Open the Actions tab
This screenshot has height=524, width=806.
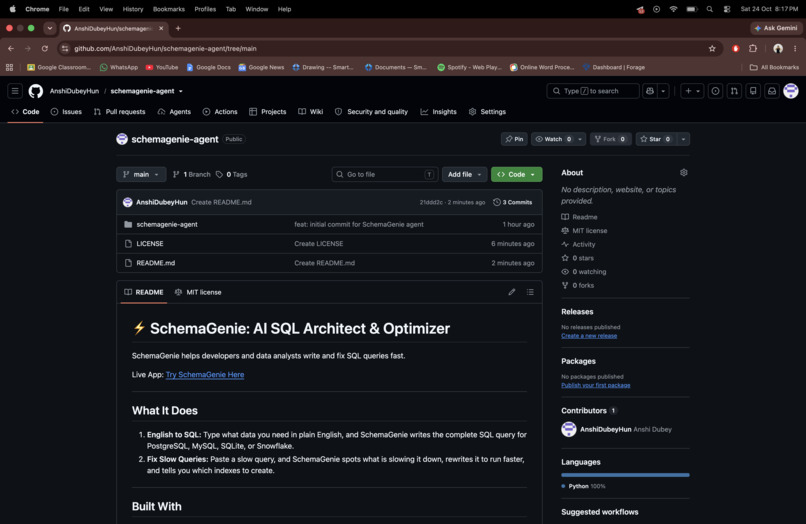click(220, 112)
